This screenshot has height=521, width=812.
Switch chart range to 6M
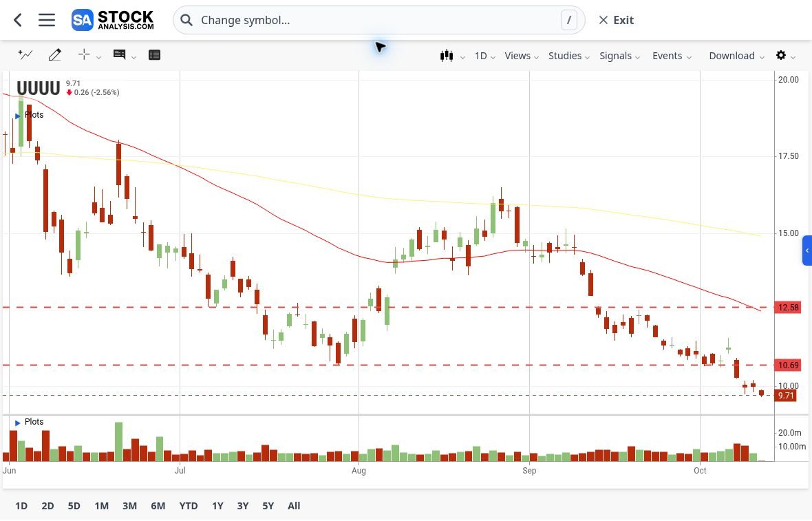158,506
